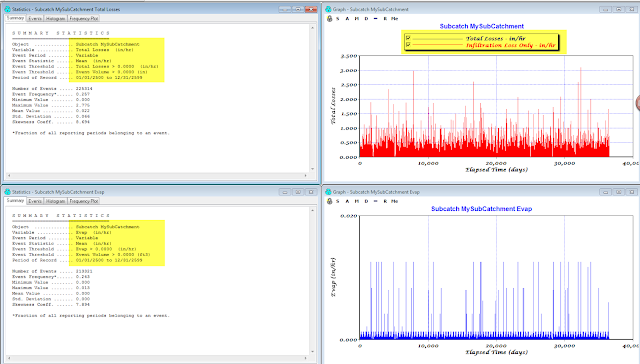Click scroll-left arrow in Total Losses statistics
This screenshot has height=364, width=640.
[9, 175]
